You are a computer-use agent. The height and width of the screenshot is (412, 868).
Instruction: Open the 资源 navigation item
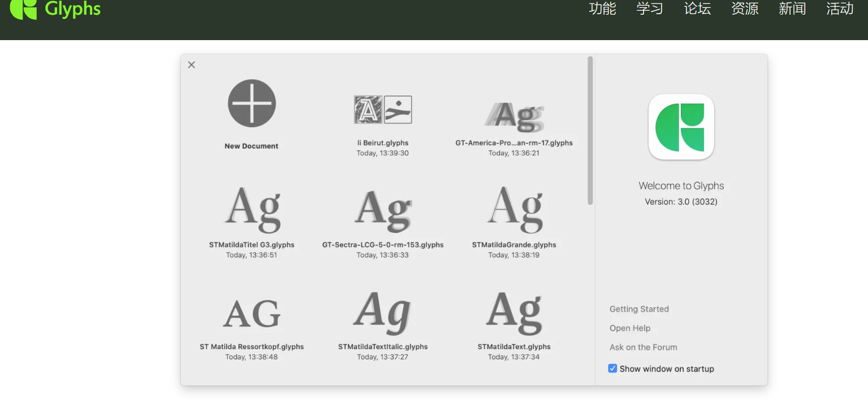tap(745, 8)
